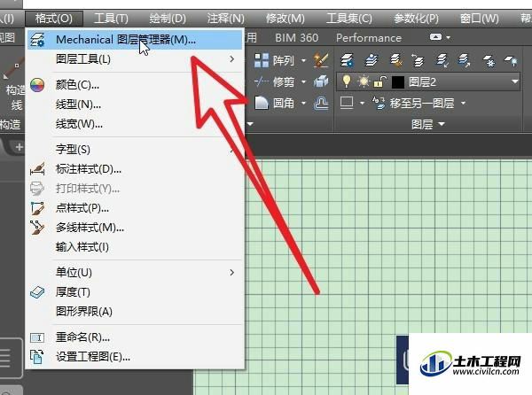Click the layer previous icon
Screen dimensions: 532x395
(418, 60)
